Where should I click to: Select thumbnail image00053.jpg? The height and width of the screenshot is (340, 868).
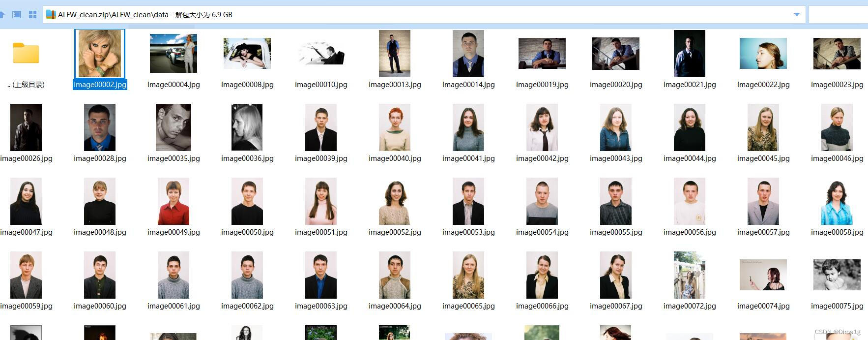[468, 201]
